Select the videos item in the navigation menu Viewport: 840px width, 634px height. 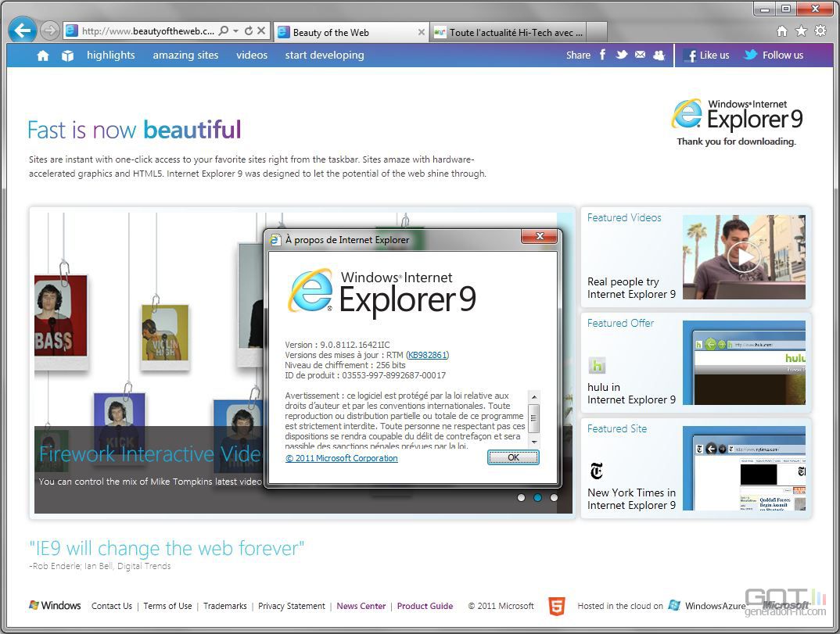pos(251,55)
